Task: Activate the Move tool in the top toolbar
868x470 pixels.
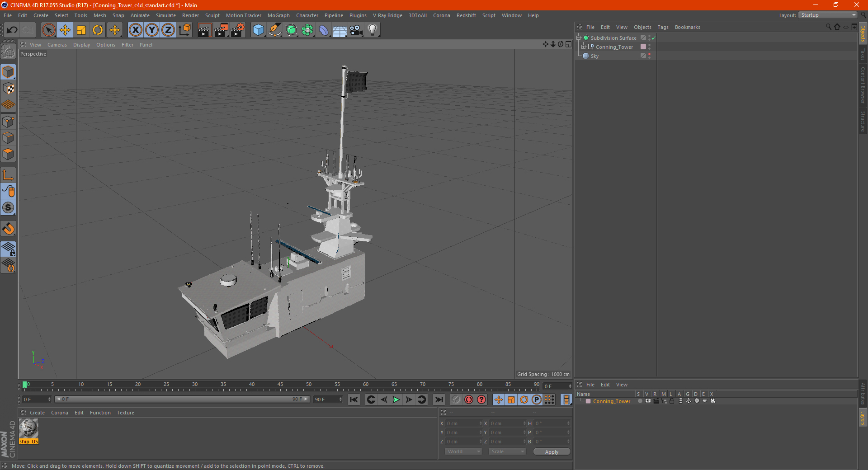Action: 65,30
